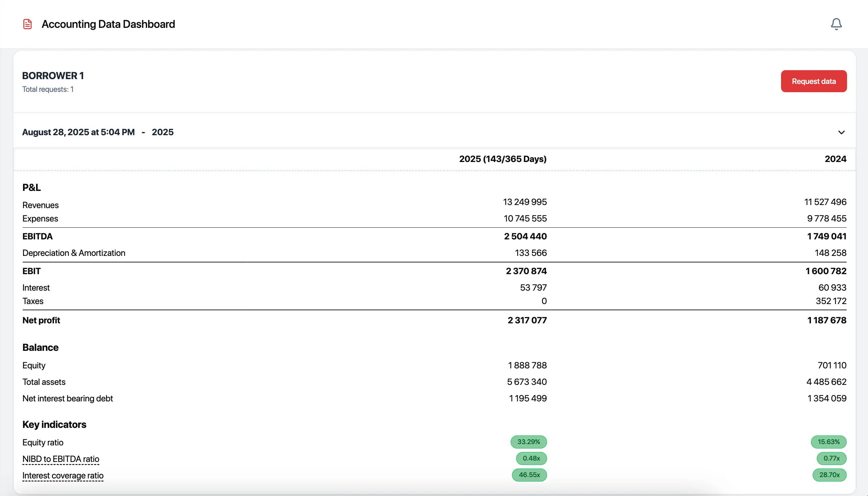The height and width of the screenshot is (496, 868).
Task: Select the Net profit row
Action: point(41,320)
